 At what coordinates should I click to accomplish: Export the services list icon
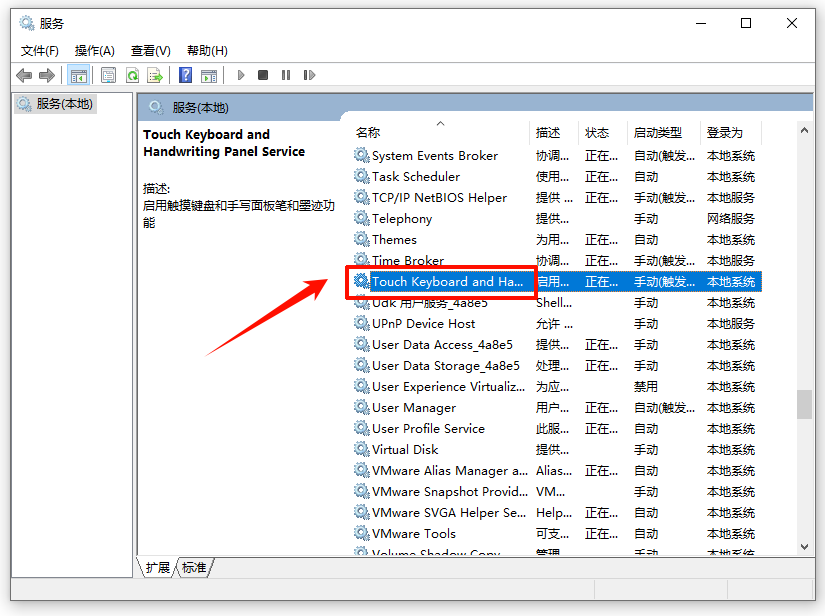156,74
